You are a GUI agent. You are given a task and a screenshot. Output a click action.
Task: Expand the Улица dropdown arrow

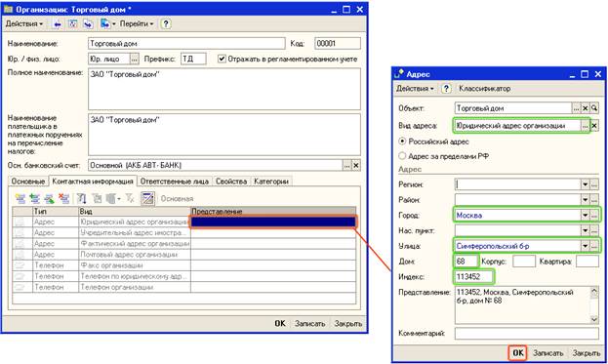pyautogui.click(x=586, y=246)
